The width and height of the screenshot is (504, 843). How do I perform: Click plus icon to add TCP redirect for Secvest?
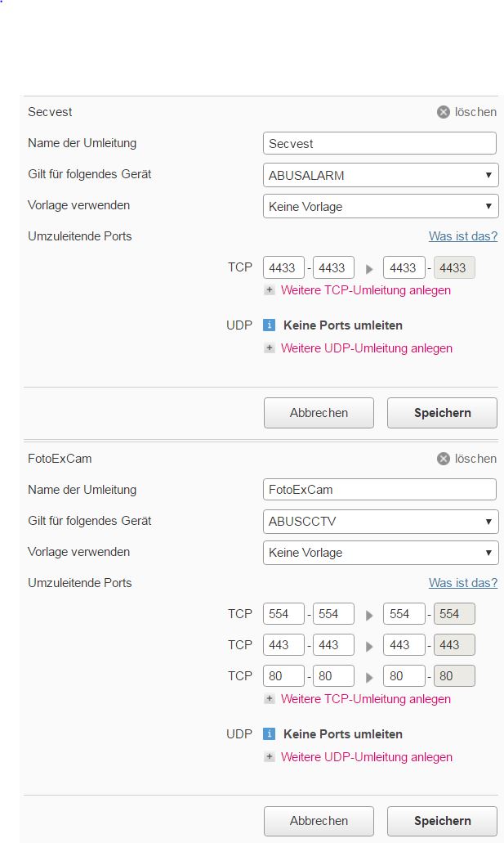(x=270, y=290)
